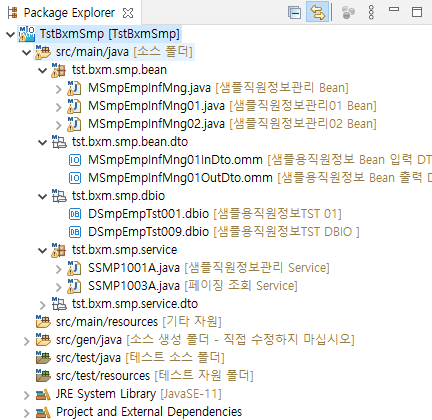
Task: Select src/main/resources folder label
Action: coord(107,322)
